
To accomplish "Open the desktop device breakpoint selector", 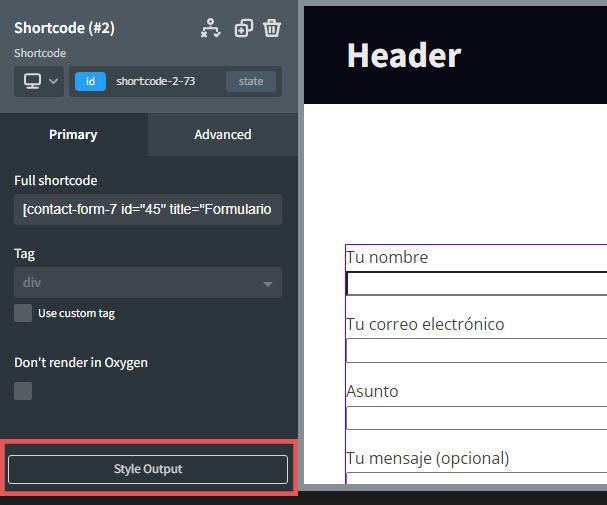I will (x=39, y=81).
